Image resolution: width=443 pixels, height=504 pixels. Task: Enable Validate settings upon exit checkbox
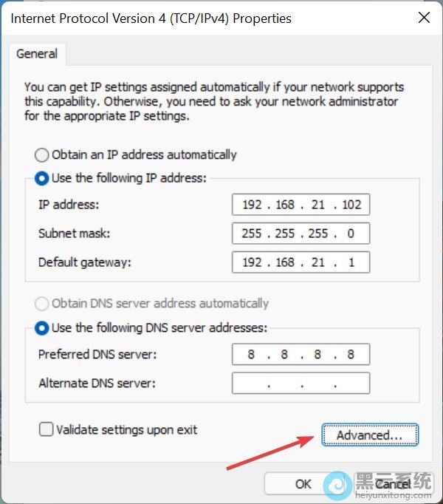click(47, 429)
